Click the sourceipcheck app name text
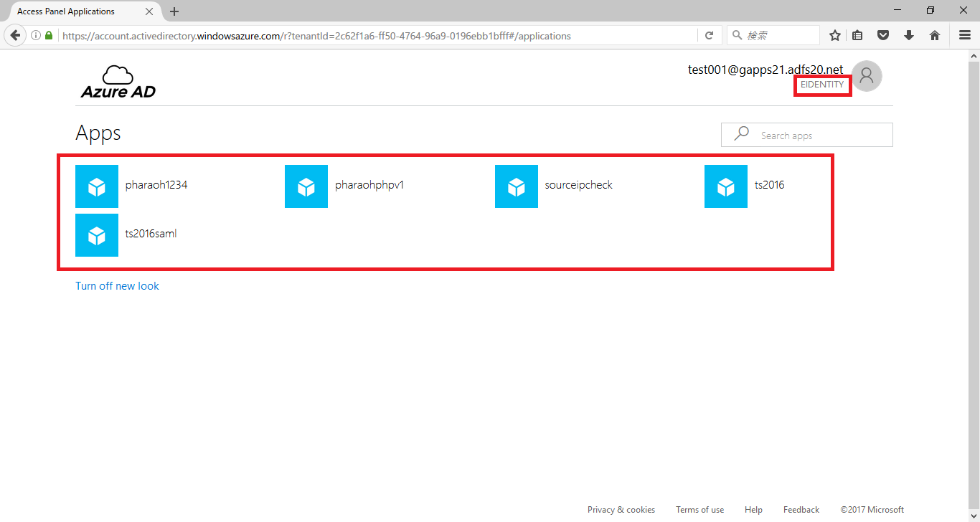The width and height of the screenshot is (980, 522). point(579,185)
